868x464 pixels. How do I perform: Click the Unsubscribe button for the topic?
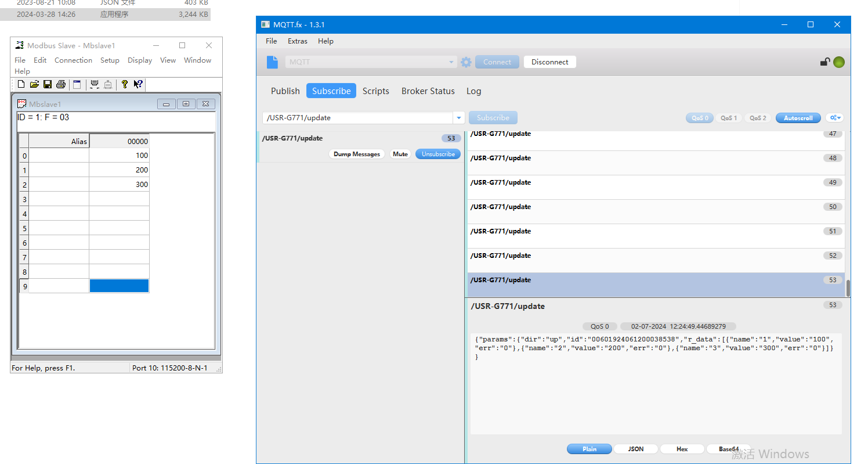point(438,154)
